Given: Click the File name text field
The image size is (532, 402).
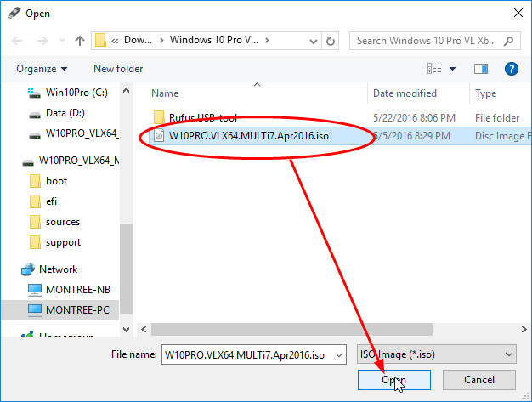Looking at the screenshot, I should (x=246, y=355).
